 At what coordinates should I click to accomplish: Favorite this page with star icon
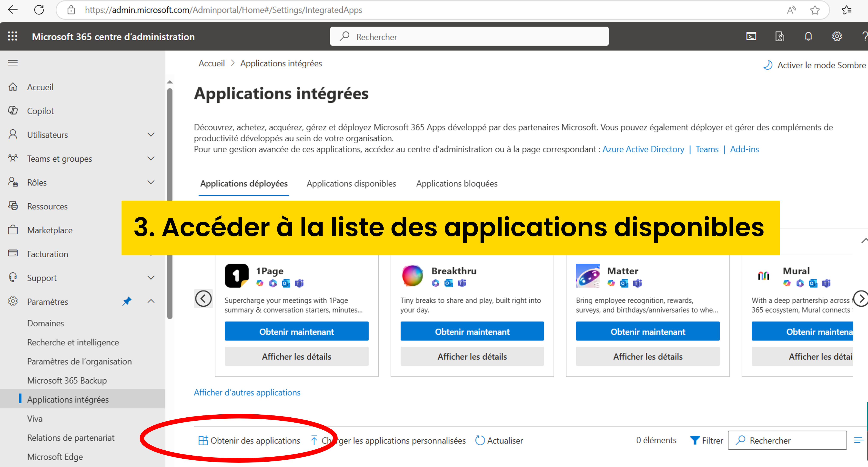815,10
